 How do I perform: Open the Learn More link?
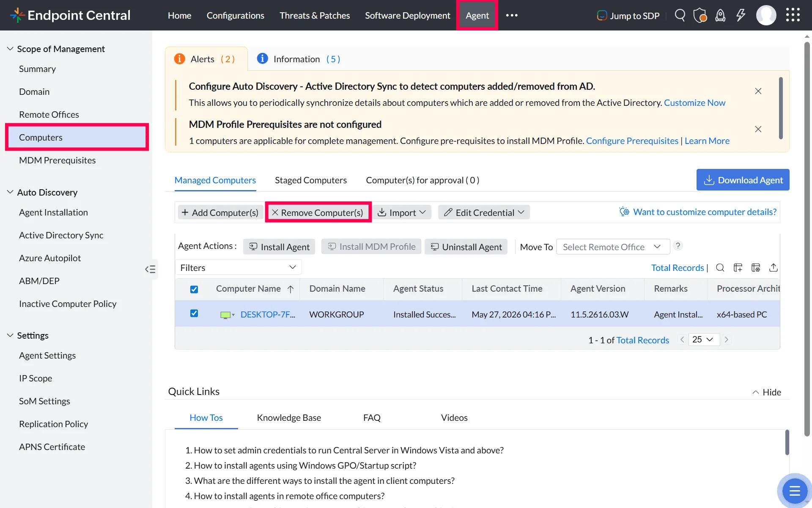tap(707, 141)
